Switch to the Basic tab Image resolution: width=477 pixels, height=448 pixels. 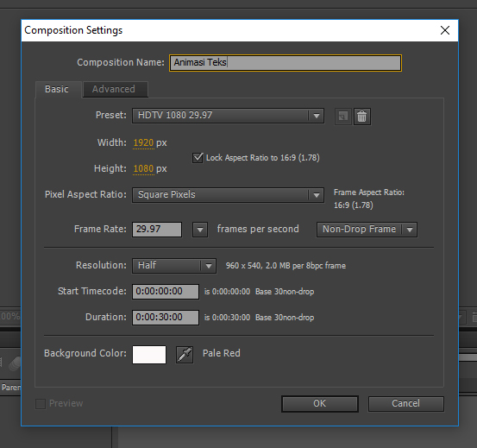click(58, 89)
